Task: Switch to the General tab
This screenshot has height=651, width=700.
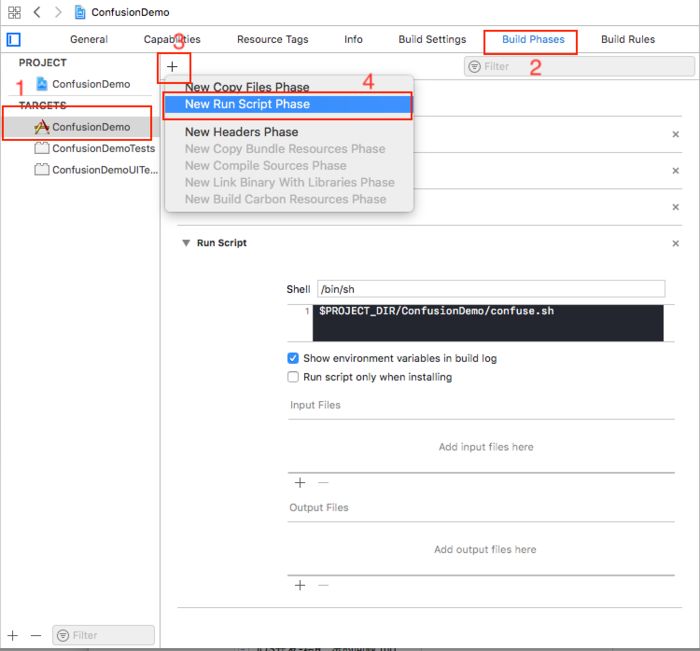Action: 89,39
